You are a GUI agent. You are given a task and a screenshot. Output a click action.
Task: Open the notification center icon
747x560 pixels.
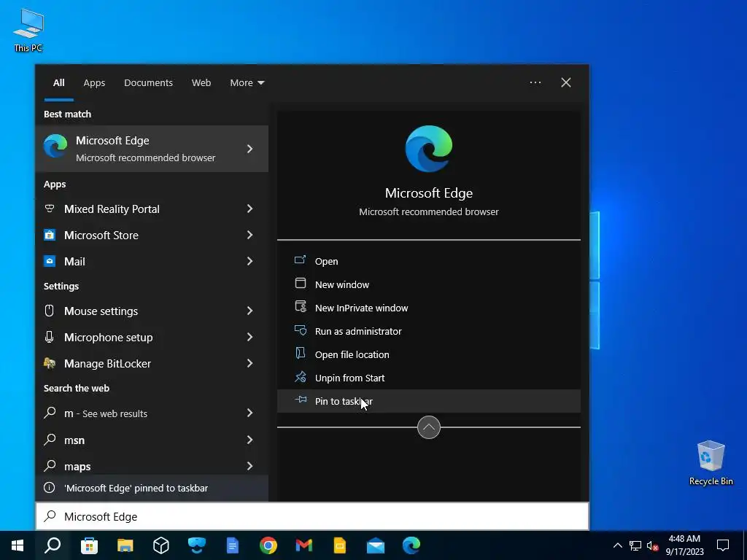[723, 545]
